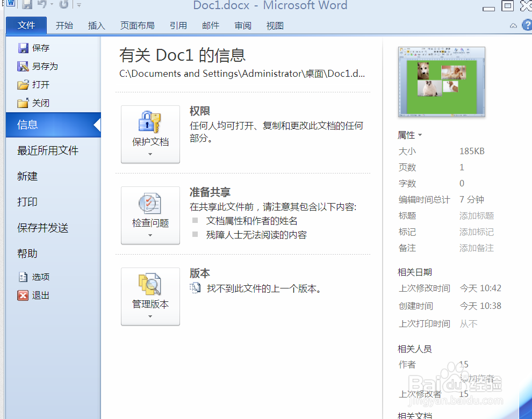Open the Customize Quick Access Toolbar dropdown
Image resolution: width=532 pixels, height=419 pixels.
[78, 5]
